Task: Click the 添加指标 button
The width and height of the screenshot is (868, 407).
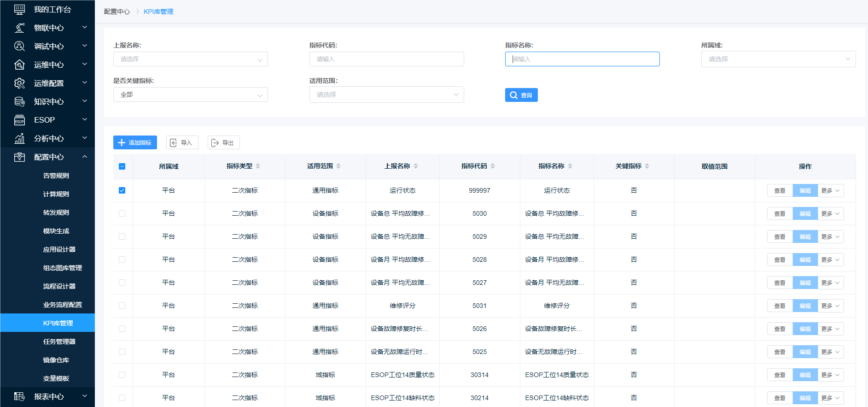Action: [135, 142]
